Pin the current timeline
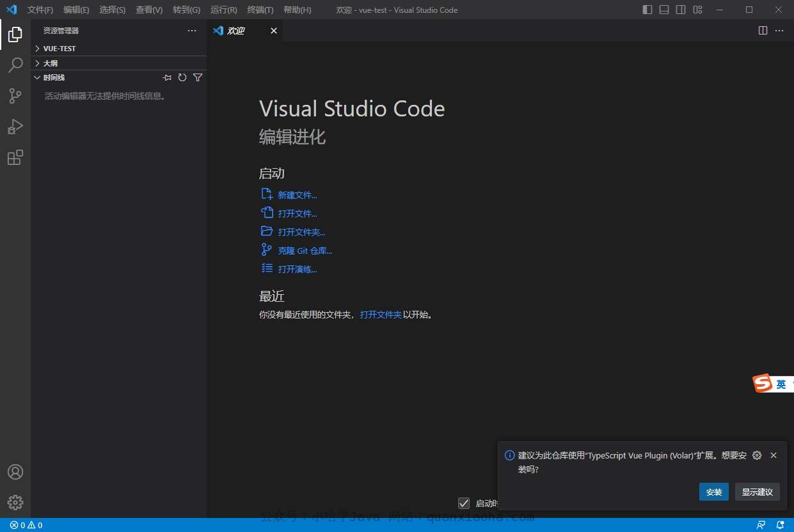Image resolution: width=794 pixels, height=532 pixels. [x=167, y=77]
